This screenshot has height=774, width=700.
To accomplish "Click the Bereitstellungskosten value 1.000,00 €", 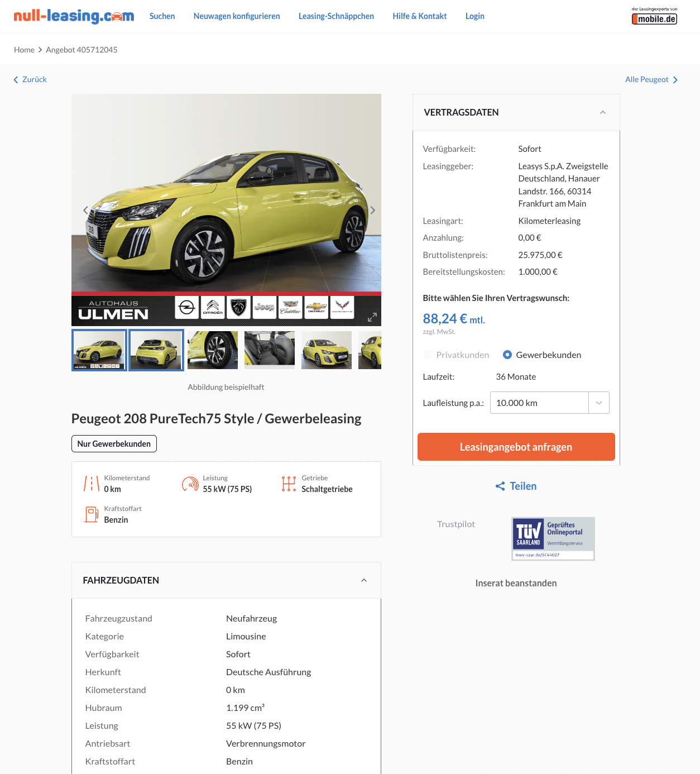I will [538, 271].
